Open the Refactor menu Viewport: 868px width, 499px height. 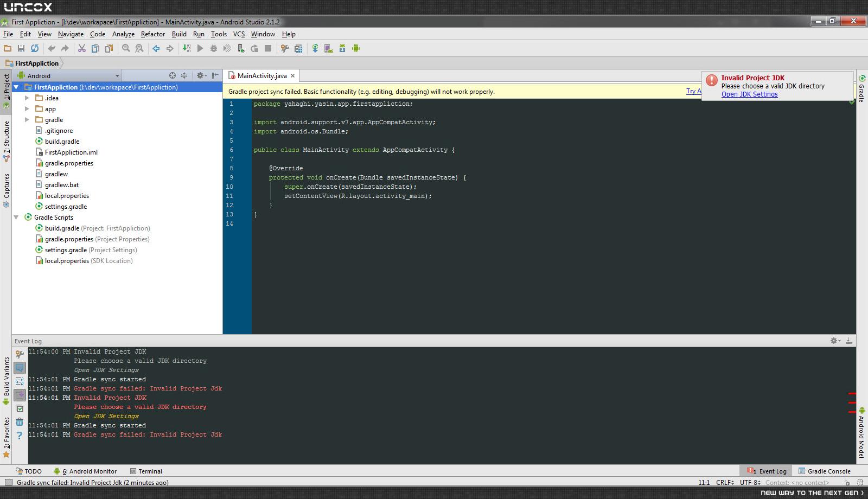[x=153, y=34]
